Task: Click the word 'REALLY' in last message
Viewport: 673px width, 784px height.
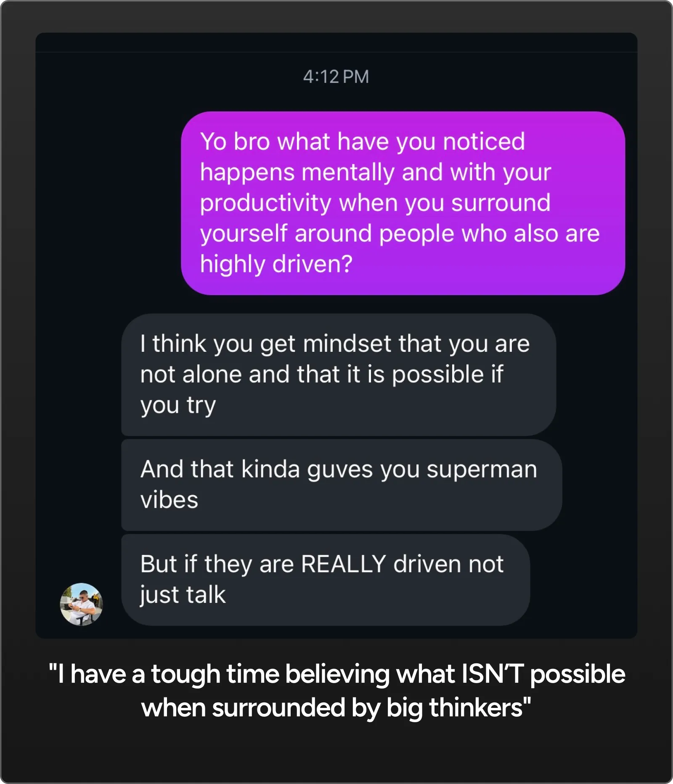Action: pos(343,564)
